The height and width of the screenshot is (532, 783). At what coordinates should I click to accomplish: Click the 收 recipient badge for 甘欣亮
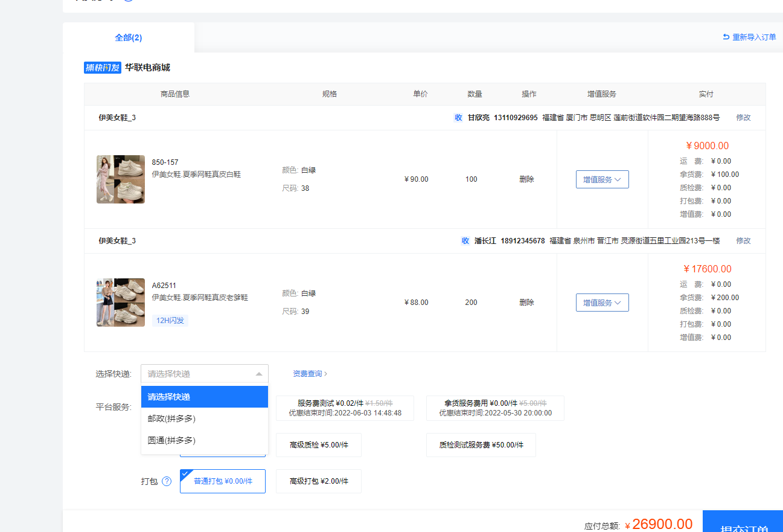458,118
